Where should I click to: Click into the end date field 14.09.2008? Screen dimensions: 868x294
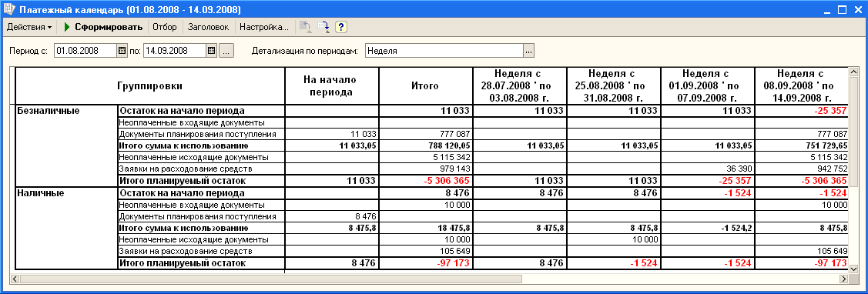(175, 50)
